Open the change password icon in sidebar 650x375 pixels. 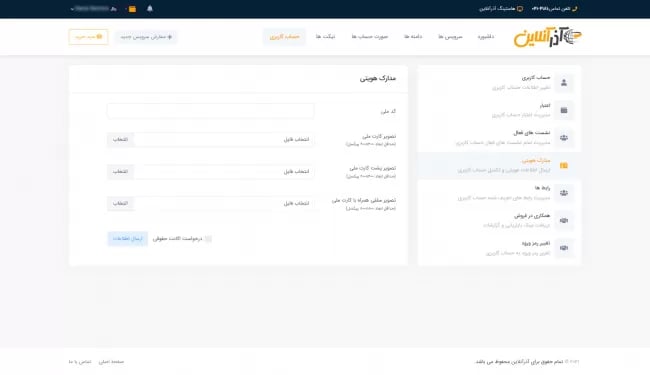(564, 248)
